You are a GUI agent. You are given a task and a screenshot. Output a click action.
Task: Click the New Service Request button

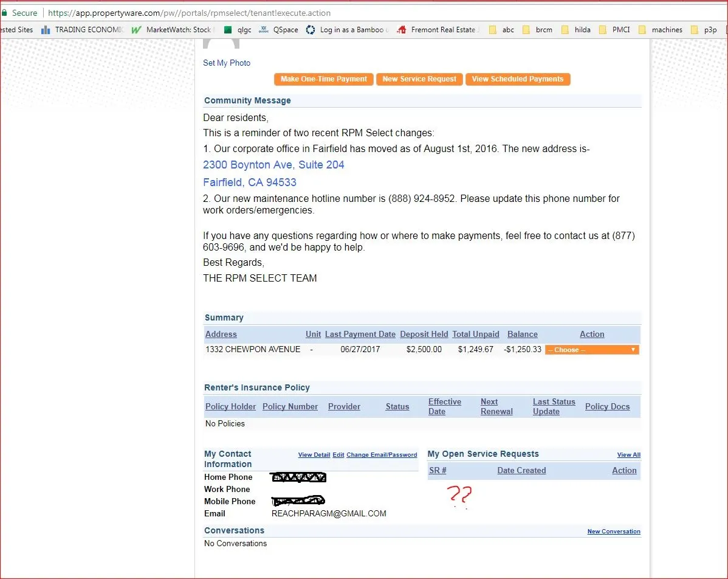419,79
